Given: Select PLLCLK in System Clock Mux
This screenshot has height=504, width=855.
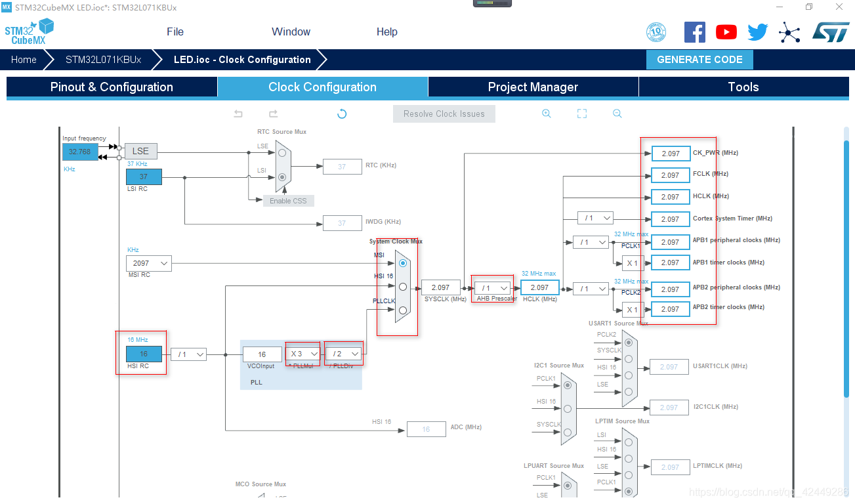Looking at the screenshot, I should 403,310.
